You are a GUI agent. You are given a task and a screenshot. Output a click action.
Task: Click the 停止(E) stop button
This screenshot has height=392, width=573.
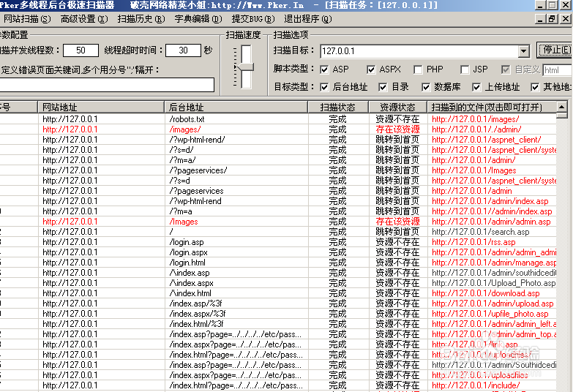pos(555,50)
